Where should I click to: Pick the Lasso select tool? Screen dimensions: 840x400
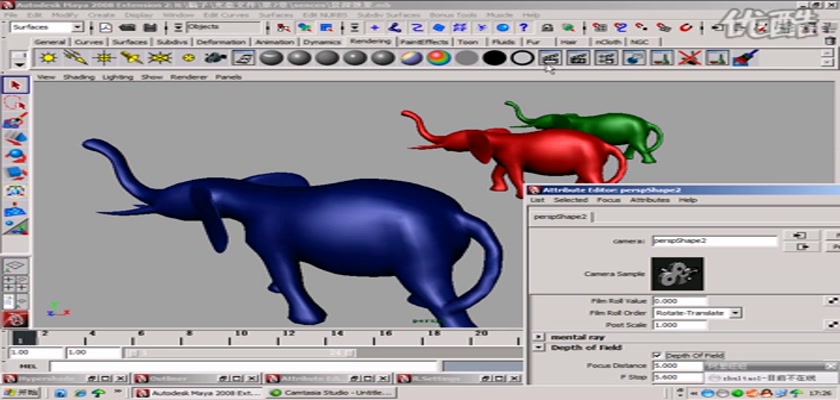(x=14, y=103)
